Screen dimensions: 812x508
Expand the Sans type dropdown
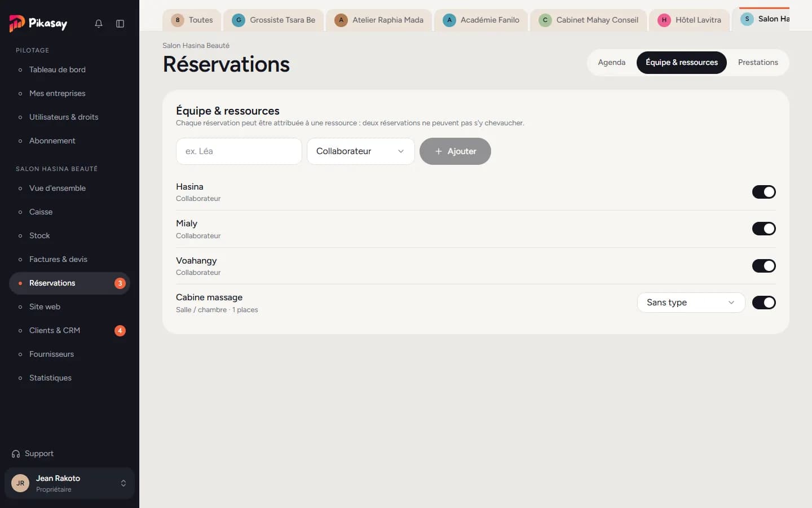[691, 303]
